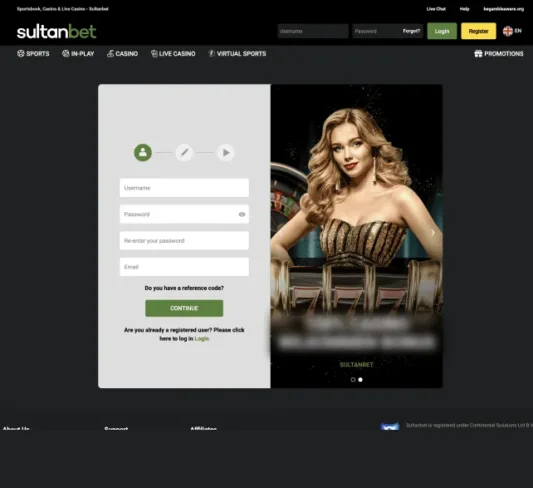Click the Virtual Sports nav icon
Image resolution: width=533 pixels, height=488 pixels.
click(211, 53)
